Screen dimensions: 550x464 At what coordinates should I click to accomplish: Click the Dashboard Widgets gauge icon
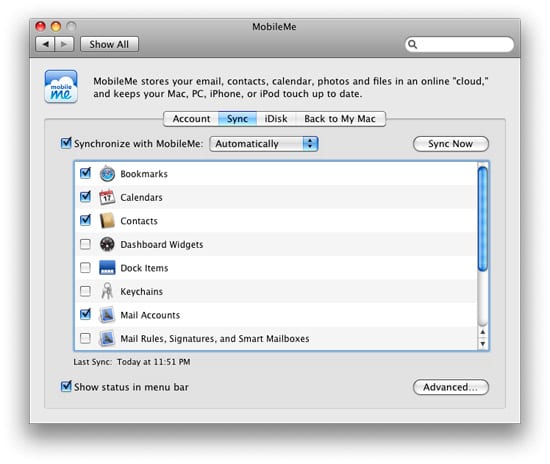(107, 244)
